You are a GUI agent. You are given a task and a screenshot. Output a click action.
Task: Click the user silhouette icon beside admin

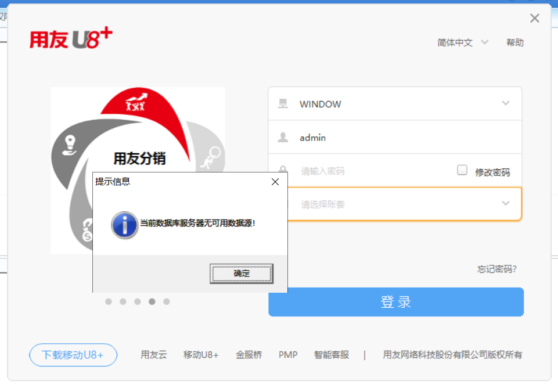pyautogui.click(x=283, y=137)
